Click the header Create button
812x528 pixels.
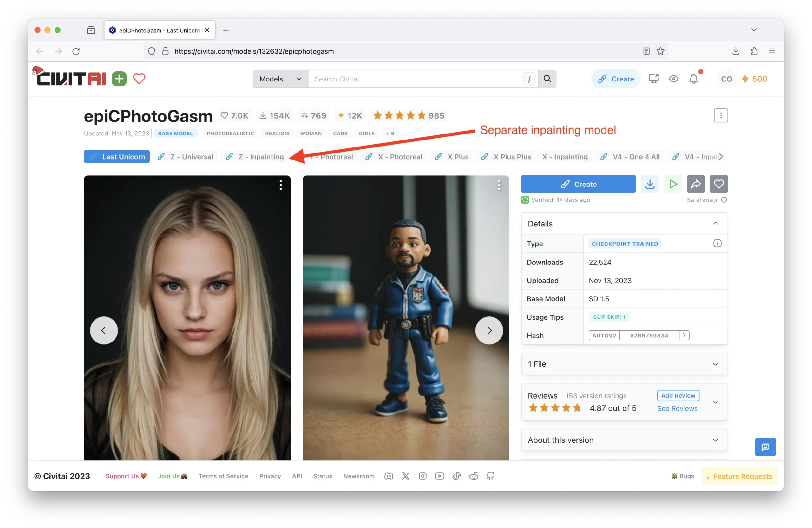click(x=616, y=79)
